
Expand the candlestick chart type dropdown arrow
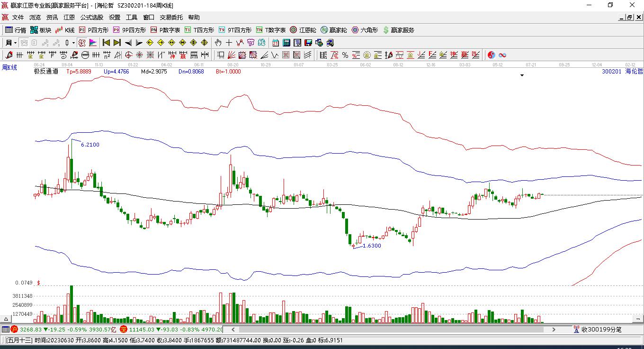click(x=73, y=43)
